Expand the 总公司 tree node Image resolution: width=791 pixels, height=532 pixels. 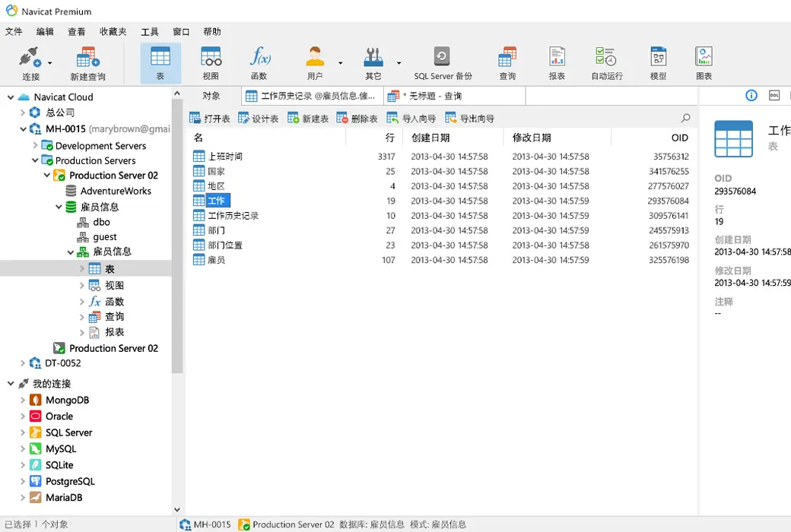click(22, 112)
